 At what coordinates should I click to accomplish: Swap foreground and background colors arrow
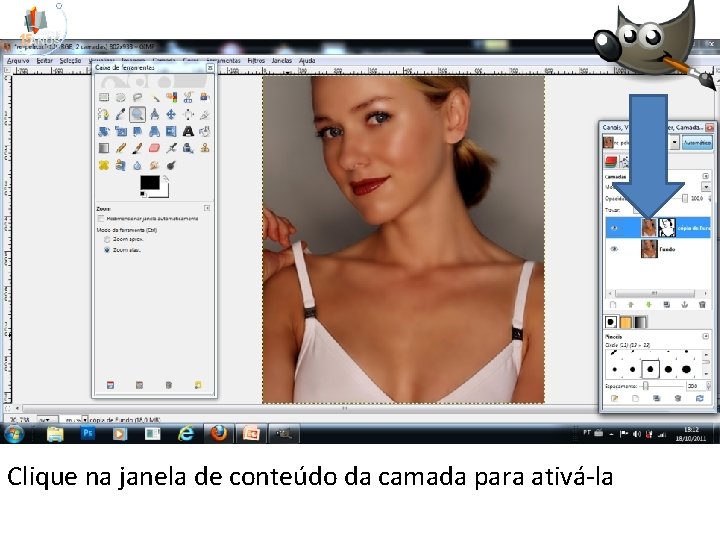click(165, 179)
